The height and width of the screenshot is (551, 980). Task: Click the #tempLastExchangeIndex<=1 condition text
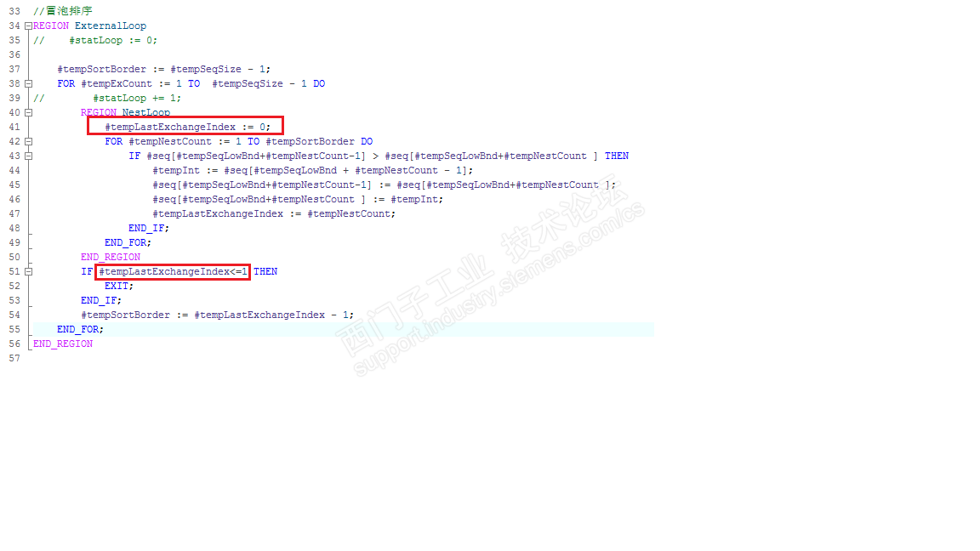pyautogui.click(x=174, y=272)
